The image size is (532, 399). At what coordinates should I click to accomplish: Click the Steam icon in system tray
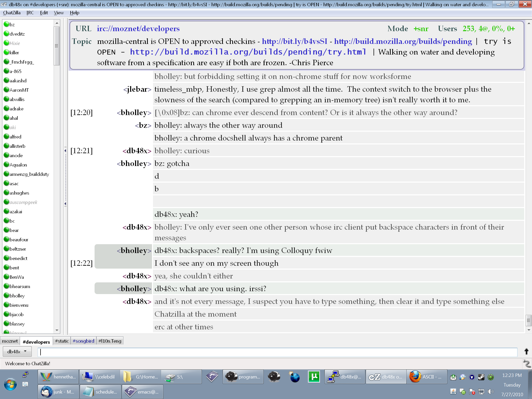(481, 377)
